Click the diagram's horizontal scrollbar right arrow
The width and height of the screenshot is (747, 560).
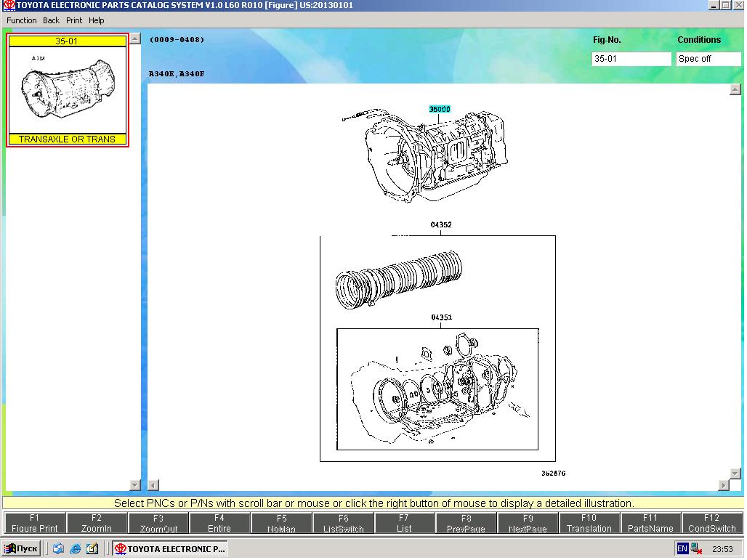(724, 485)
